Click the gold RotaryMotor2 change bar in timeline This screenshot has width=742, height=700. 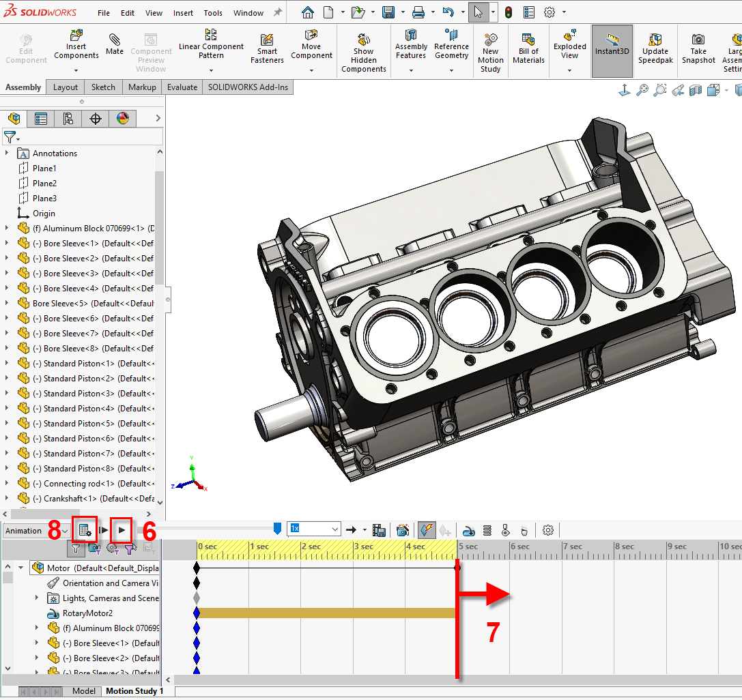(326, 613)
